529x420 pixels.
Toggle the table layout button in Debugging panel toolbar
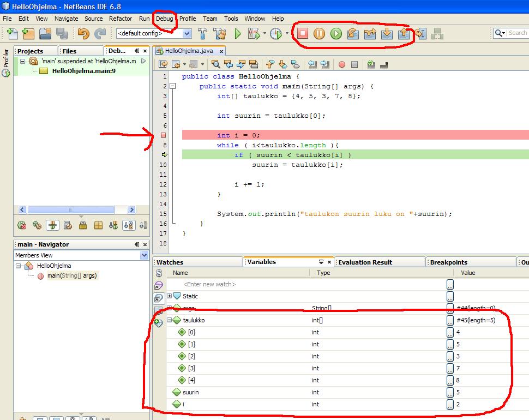pyautogui.click(x=98, y=225)
